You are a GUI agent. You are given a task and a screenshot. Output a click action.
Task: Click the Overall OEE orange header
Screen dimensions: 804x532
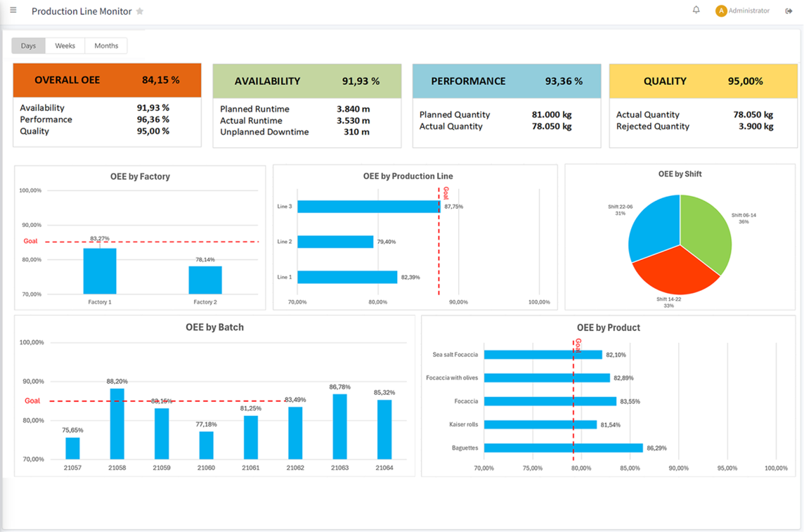coord(107,80)
